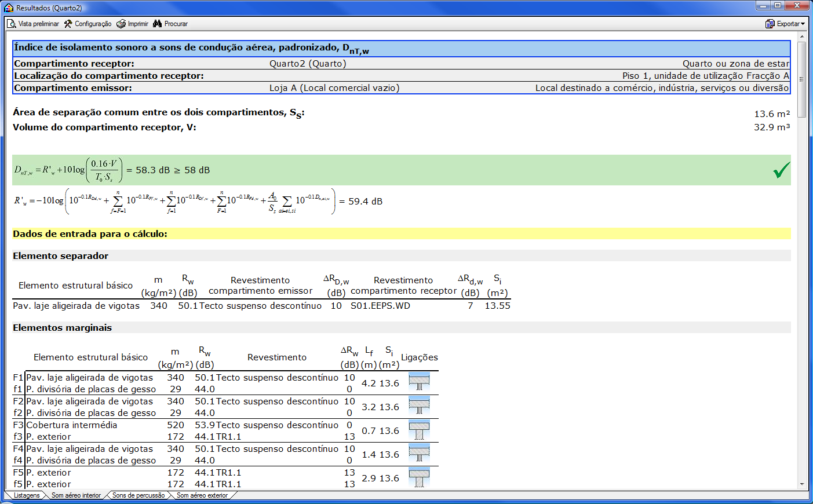Image resolution: width=813 pixels, height=504 pixels.
Task: Click the '59.4 dB' R'w result
Action: 365,202
